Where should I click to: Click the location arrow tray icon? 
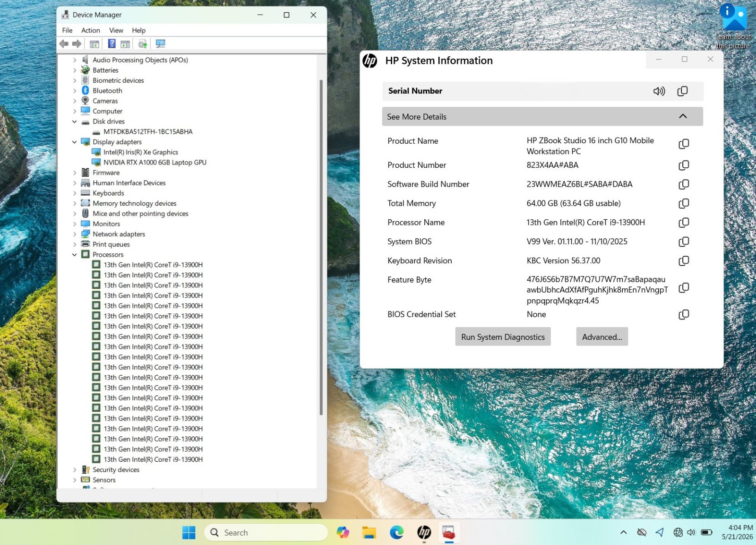click(x=660, y=533)
